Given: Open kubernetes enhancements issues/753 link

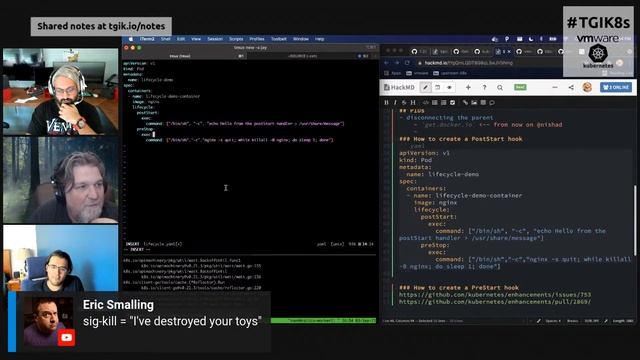Looking at the screenshot, I should click(495, 295).
